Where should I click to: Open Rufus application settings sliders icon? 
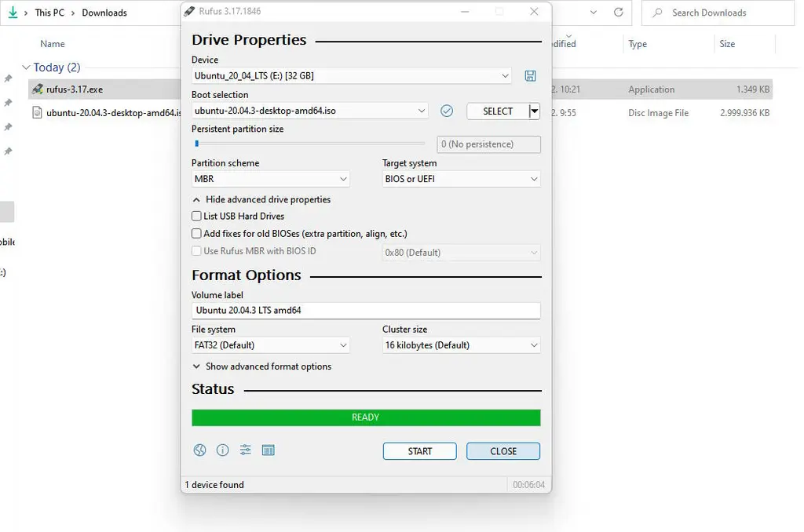245,450
